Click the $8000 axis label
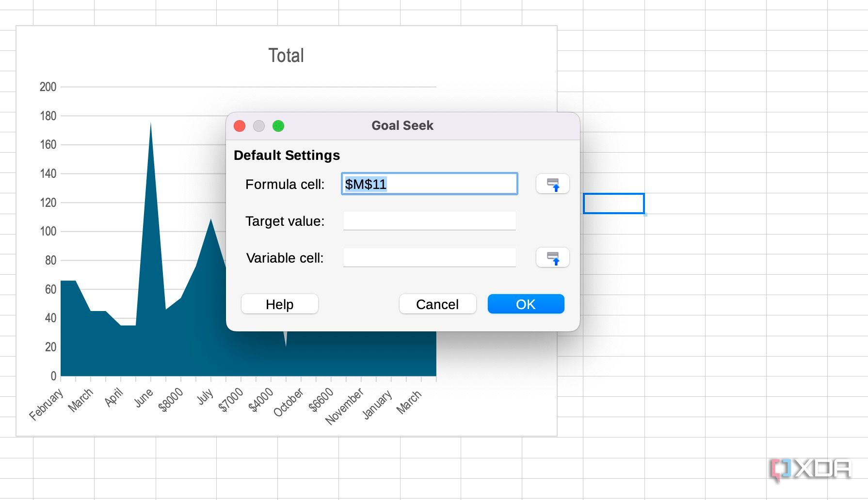The width and height of the screenshot is (868, 500). point(171,400)
